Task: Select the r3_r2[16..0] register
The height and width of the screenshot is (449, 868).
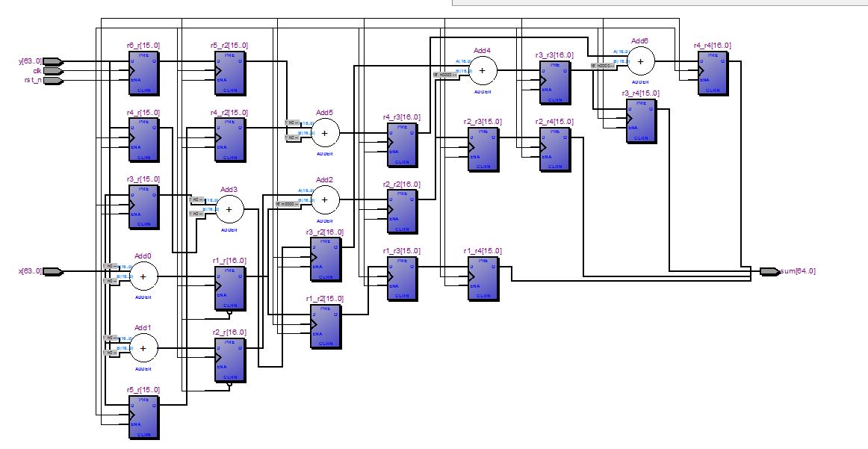Action: tap(326, 259)
